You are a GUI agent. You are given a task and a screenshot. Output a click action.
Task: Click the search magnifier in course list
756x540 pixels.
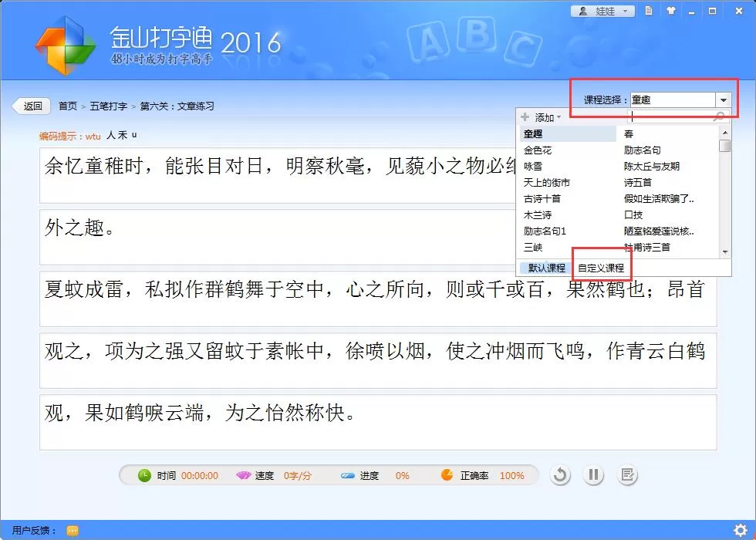coord(718,116)
